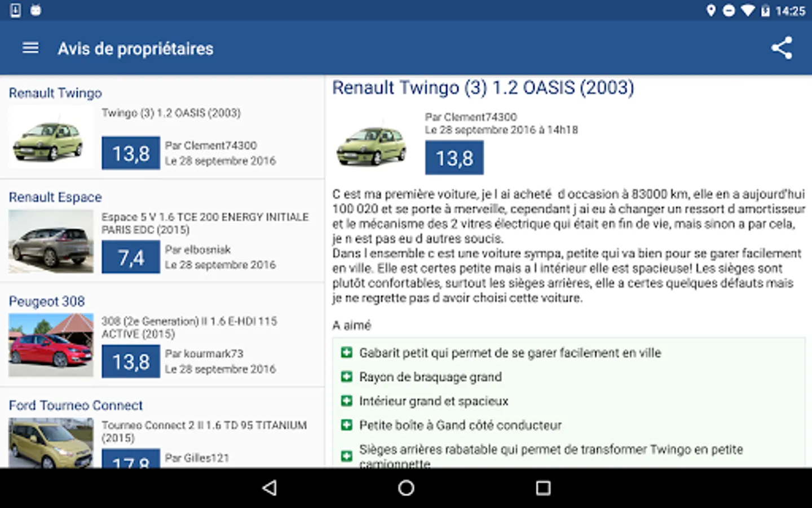The width and height of the screenshot is (812, 508).
Task: Click "Par Clement74300" in list row
Action: click(211, 146)
